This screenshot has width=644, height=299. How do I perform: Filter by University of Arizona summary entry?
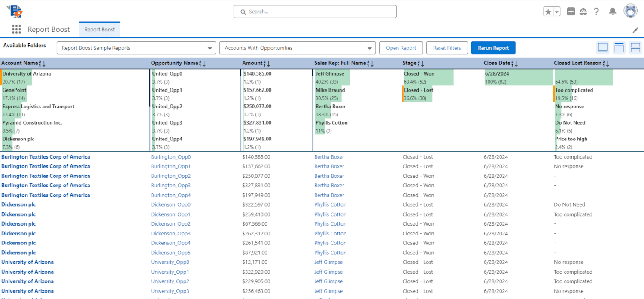point(27,74)
